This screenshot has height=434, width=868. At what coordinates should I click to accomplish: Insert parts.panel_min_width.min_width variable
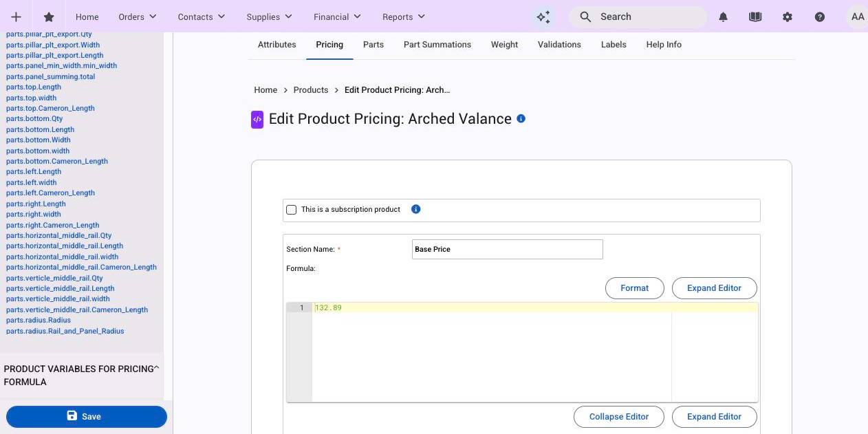click(x=62, y=66)
